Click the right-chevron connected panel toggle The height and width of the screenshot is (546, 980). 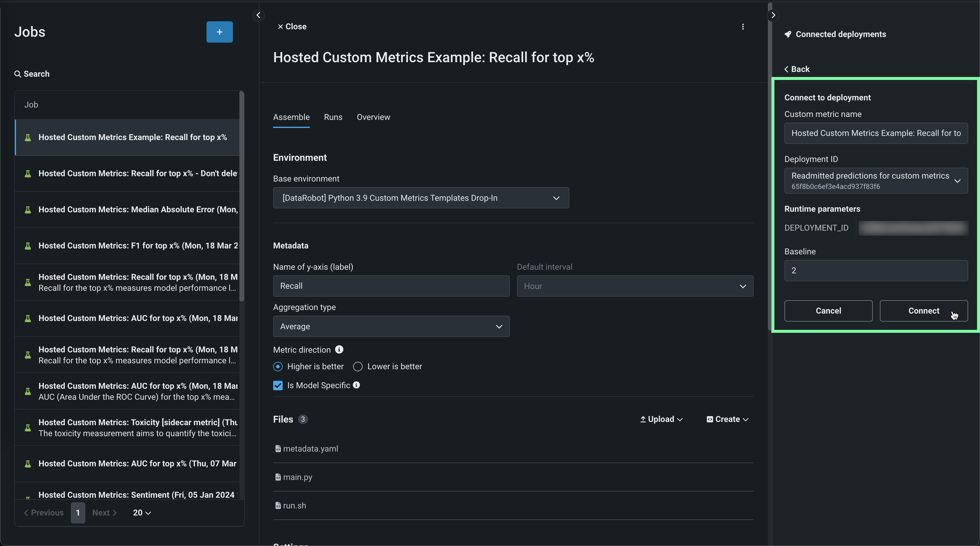pyautogui.click(x=773, y=15)
